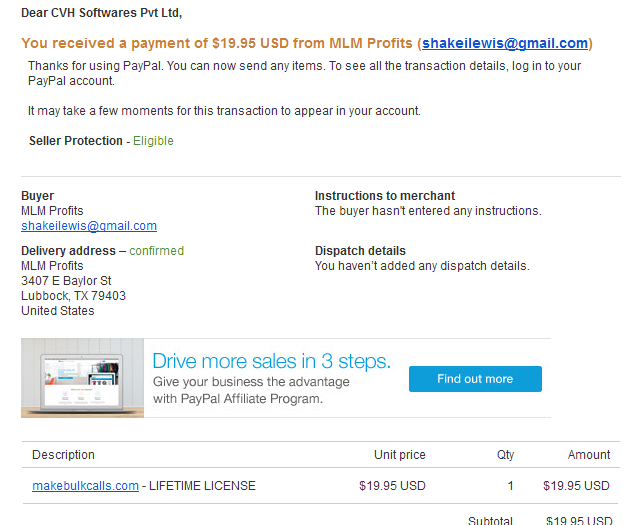The width and height of the screenshot is (639, 525).
Task: Click the Instructions to merchant heading
Action: [385, 196]
